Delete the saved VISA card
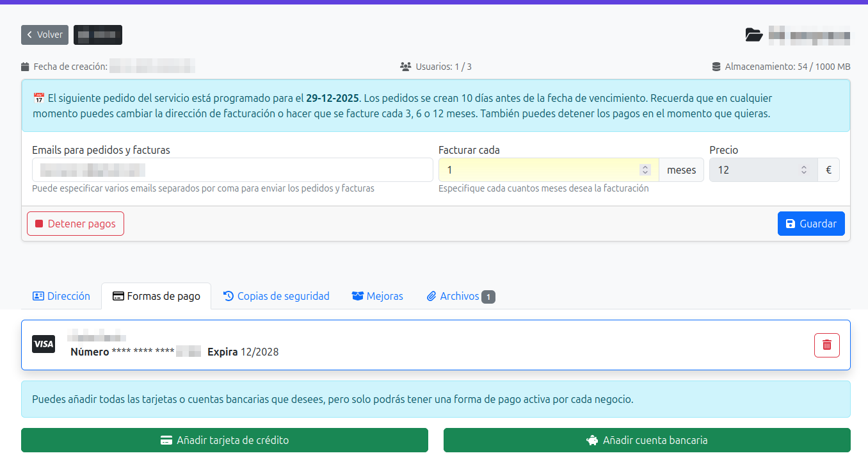The height and width of the screenshot is (476, 868). [826, 345]
